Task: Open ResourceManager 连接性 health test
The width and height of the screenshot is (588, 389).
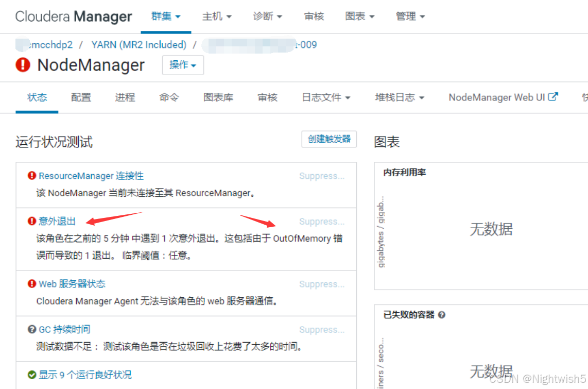Action: click(91, 176)
